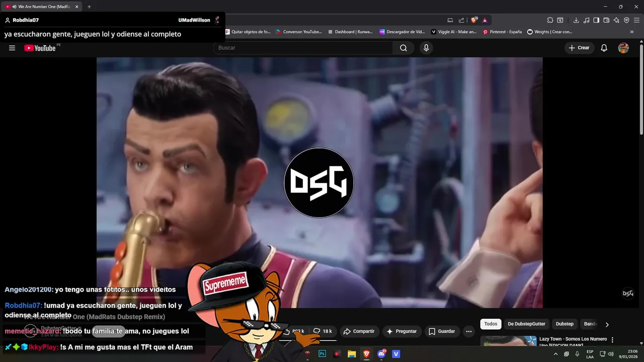Open YouTube notifications bell
The height and width of the screenshot is (362, 644).
pyautogui.click(x=604, y=48)
